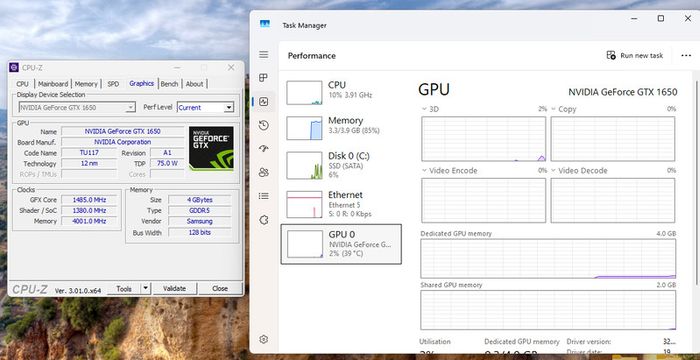
Task: Click Board Manuf. NVIDIA Corporation field
Action: [123, 142]
